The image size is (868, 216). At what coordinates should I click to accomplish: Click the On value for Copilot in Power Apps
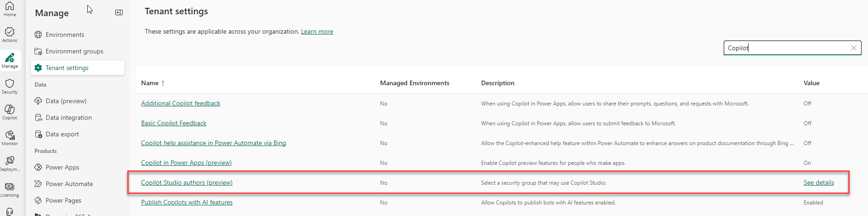807,163
